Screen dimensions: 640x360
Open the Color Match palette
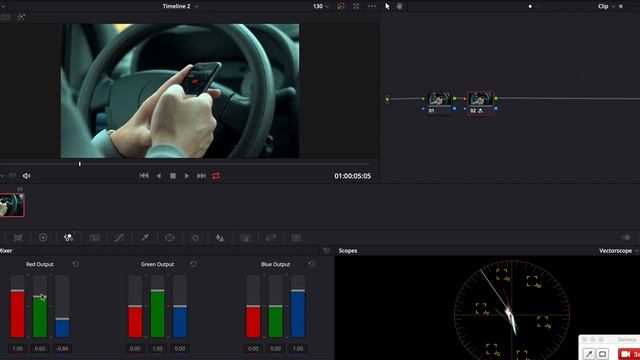[x=18, y=238]
